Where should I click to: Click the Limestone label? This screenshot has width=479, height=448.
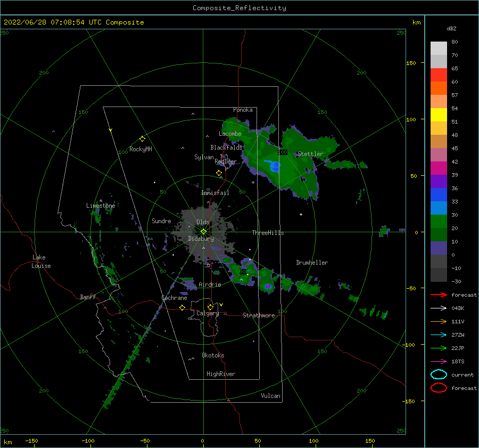(101, 206)
